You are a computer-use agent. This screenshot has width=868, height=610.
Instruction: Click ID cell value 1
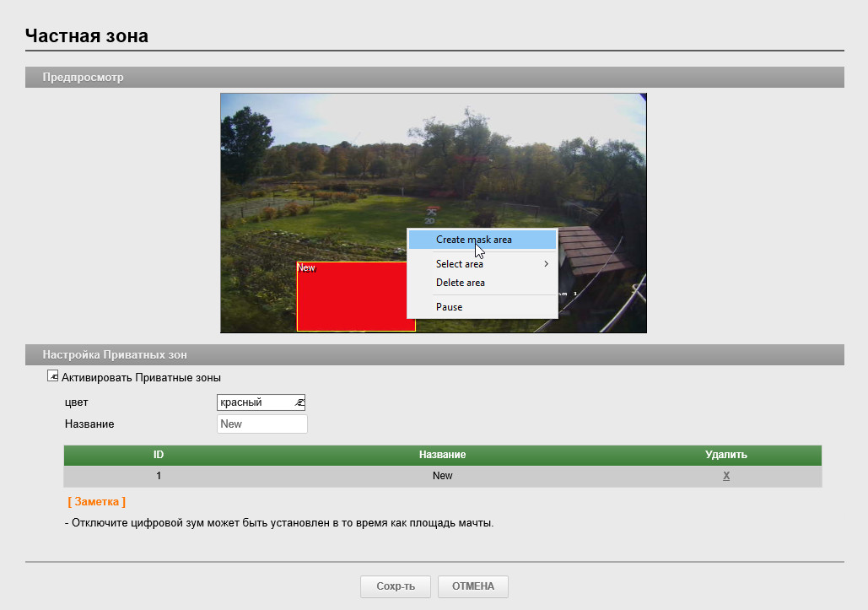tap(159, 476)
